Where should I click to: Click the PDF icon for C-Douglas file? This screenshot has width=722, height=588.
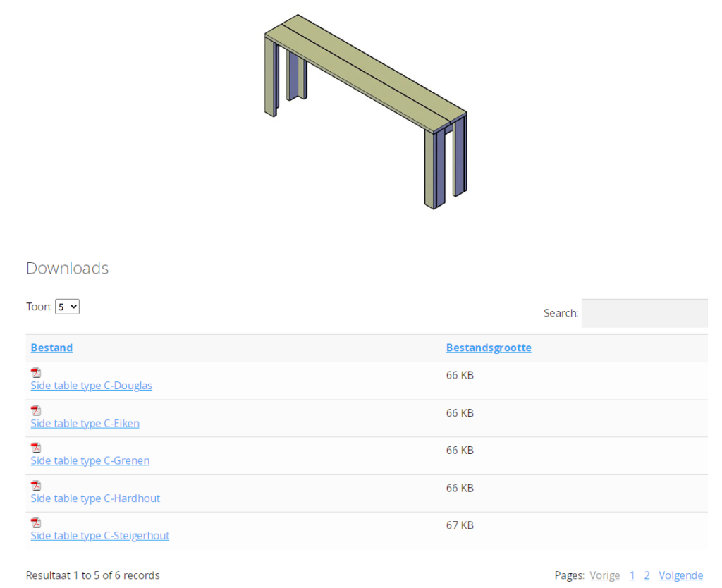(36, 373)
